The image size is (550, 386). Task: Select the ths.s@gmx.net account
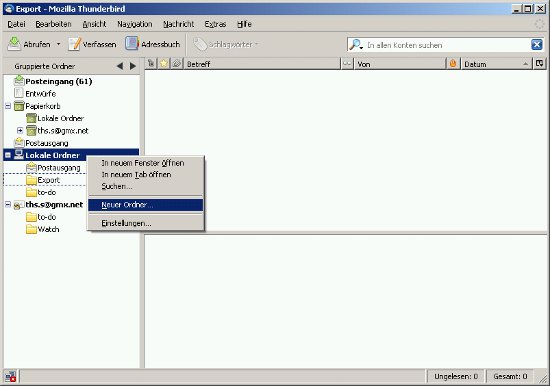(x=54, y=205)
